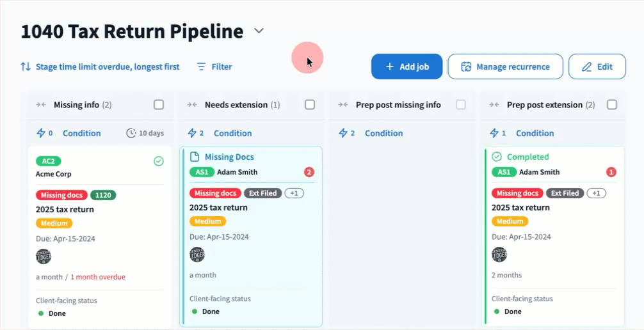
Task: Check the Missing info column checkbox
Action: (x=159, y=105)
